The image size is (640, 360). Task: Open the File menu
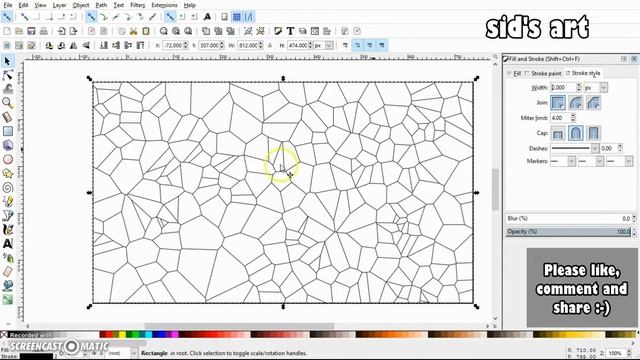[7, 5]
